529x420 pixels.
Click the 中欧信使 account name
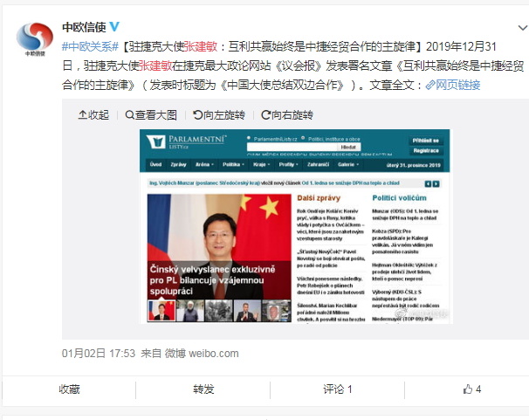point(84,27)
